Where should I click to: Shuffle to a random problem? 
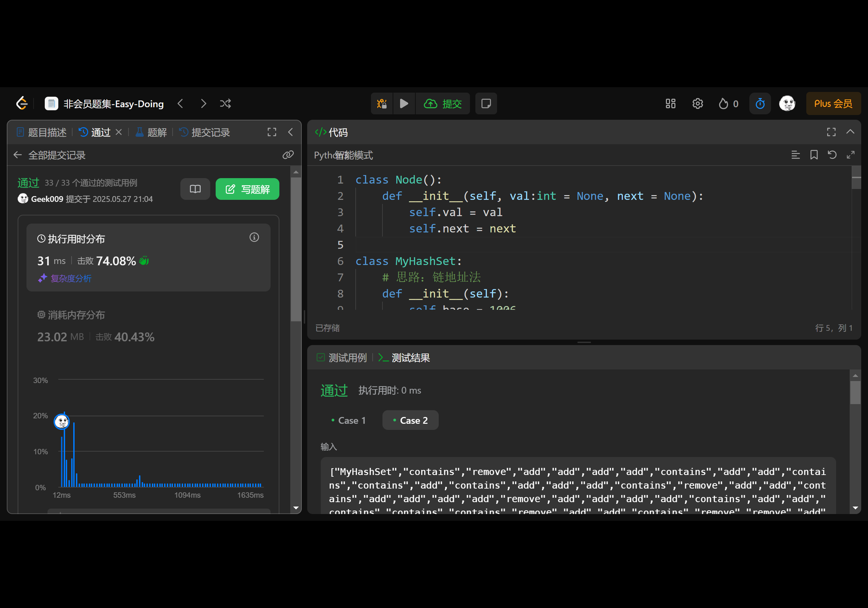225,103
